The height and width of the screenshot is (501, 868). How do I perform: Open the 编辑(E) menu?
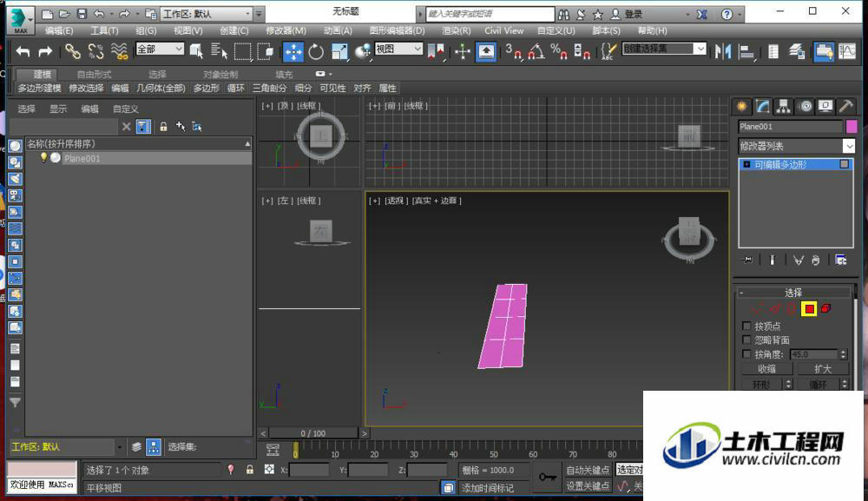tap(59, 31)
